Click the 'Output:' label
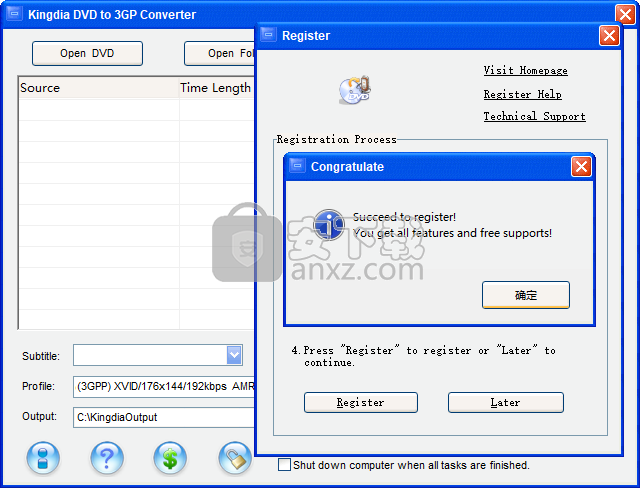Viewport: 640px width, 488px height. [39, 416]
